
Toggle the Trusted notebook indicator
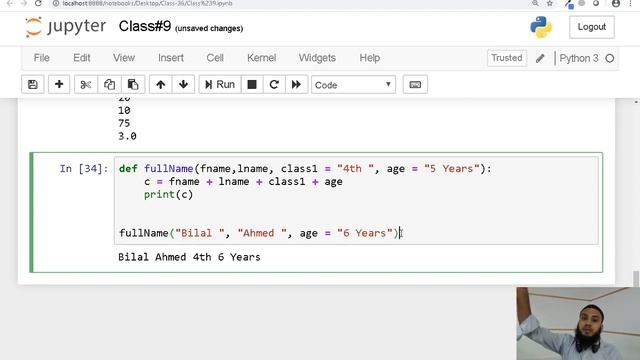click(x=507, y=58)
